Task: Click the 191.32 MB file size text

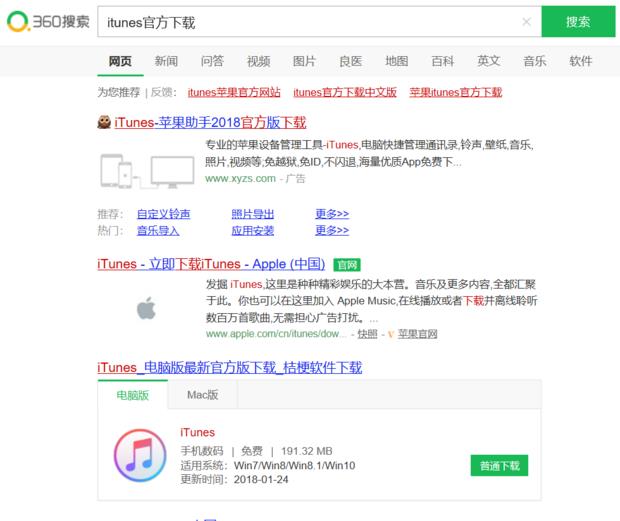Action: click(x=307, y=451)
